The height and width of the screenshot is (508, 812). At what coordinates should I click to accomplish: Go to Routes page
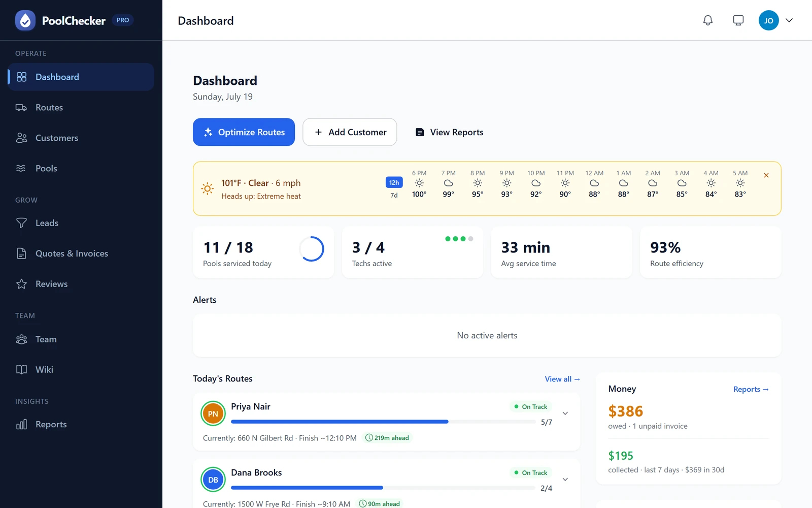coord(81,107)
